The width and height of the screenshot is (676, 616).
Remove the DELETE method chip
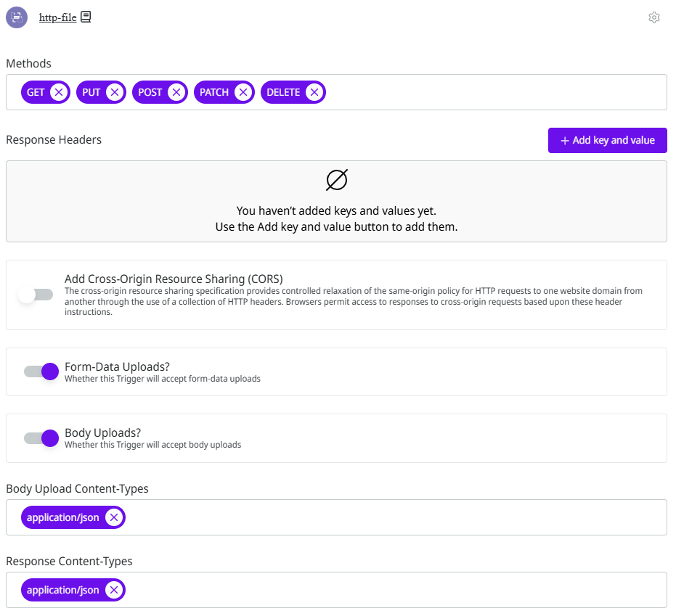pos(314,92)
